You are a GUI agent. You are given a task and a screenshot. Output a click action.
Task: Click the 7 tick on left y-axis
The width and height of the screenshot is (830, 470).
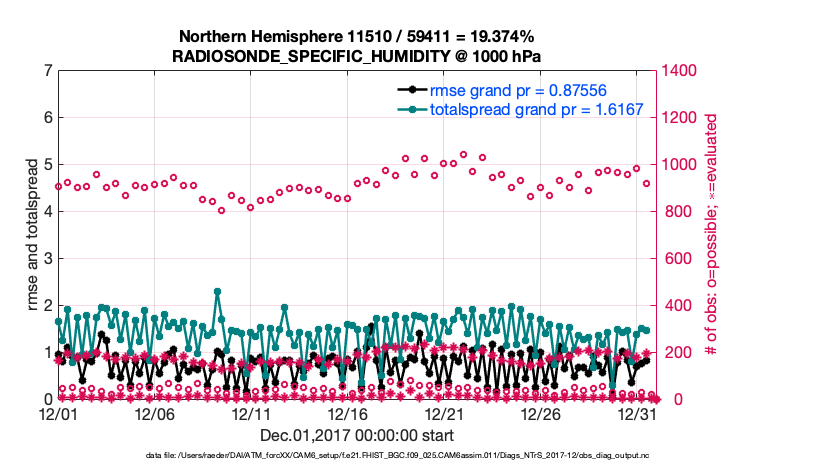[47, 71]
